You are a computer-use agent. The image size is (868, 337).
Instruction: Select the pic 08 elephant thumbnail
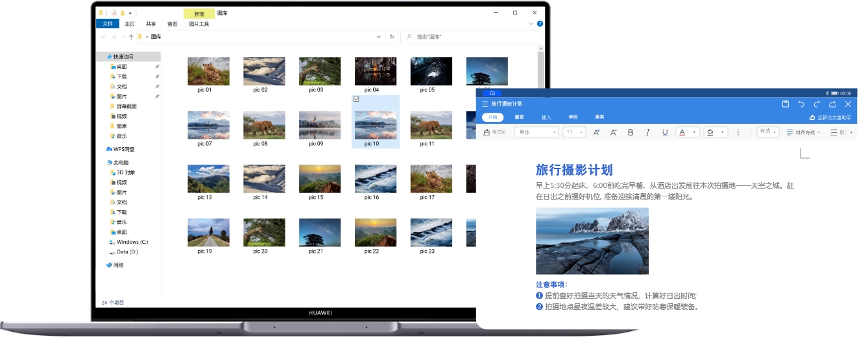[x=264, y=125]
